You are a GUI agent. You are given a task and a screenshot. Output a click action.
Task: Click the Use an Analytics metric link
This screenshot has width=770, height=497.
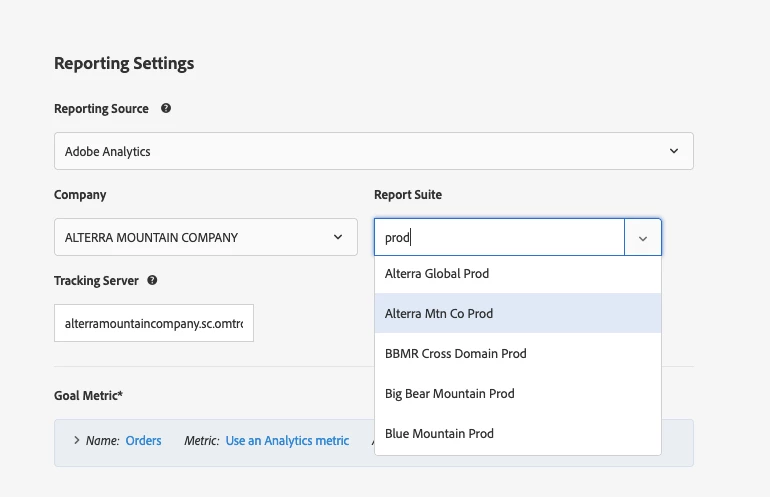coord(287,440)
